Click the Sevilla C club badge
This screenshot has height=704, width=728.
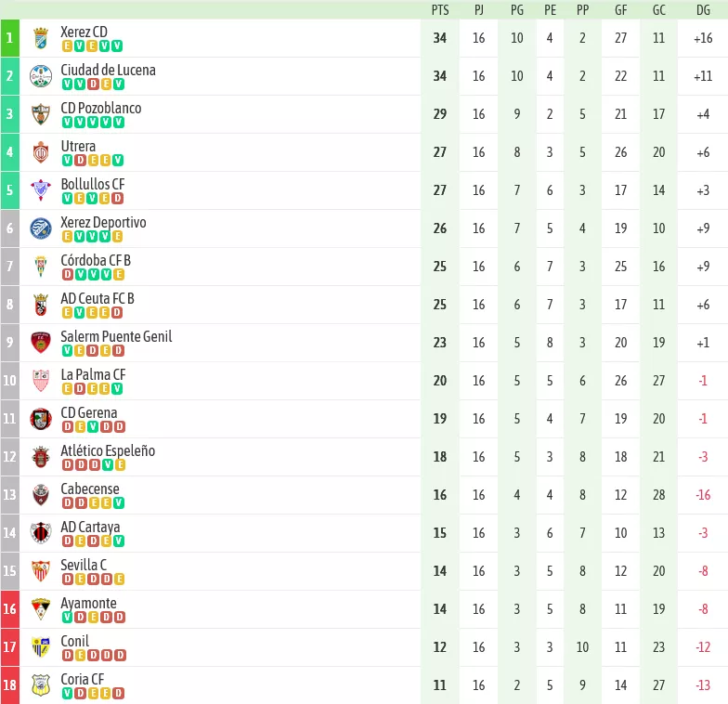click(41, 571)
